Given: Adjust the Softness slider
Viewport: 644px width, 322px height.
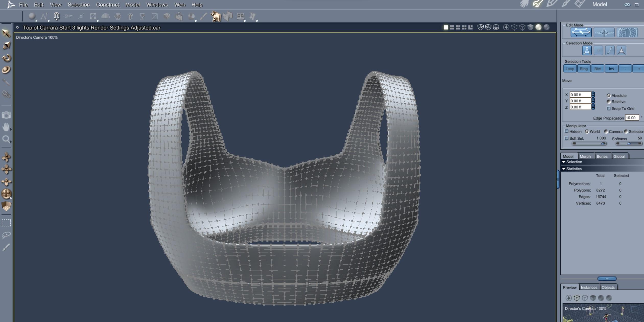Looking at the screenshot, I should pyautogui.click(x=629, y=143).
